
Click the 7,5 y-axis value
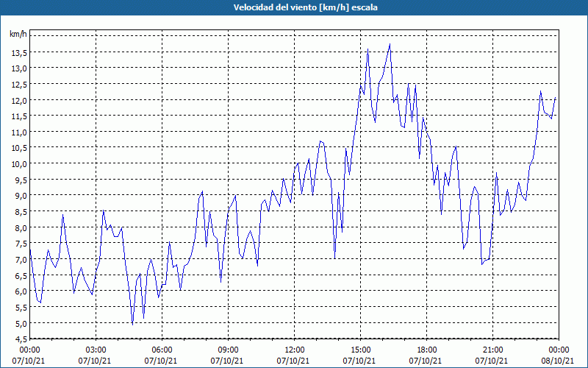tap(21, 244)
